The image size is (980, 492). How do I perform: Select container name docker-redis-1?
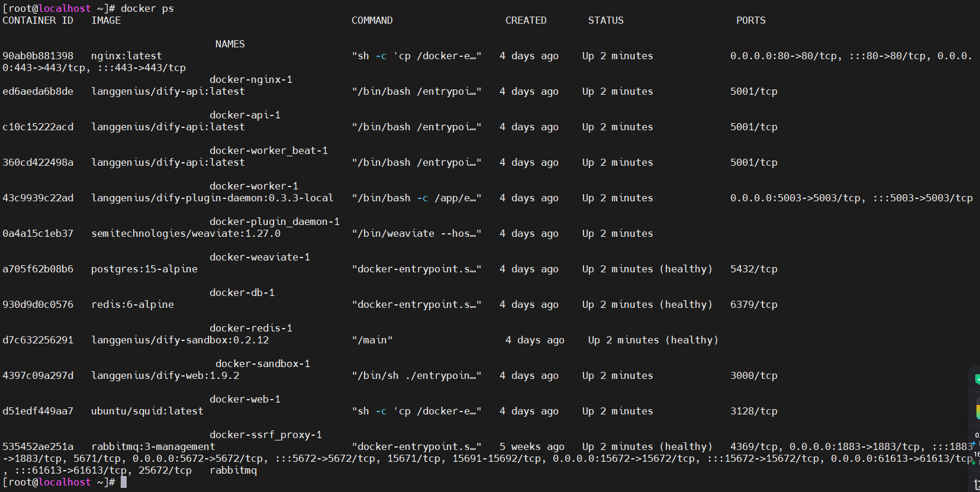click(251, 328)
